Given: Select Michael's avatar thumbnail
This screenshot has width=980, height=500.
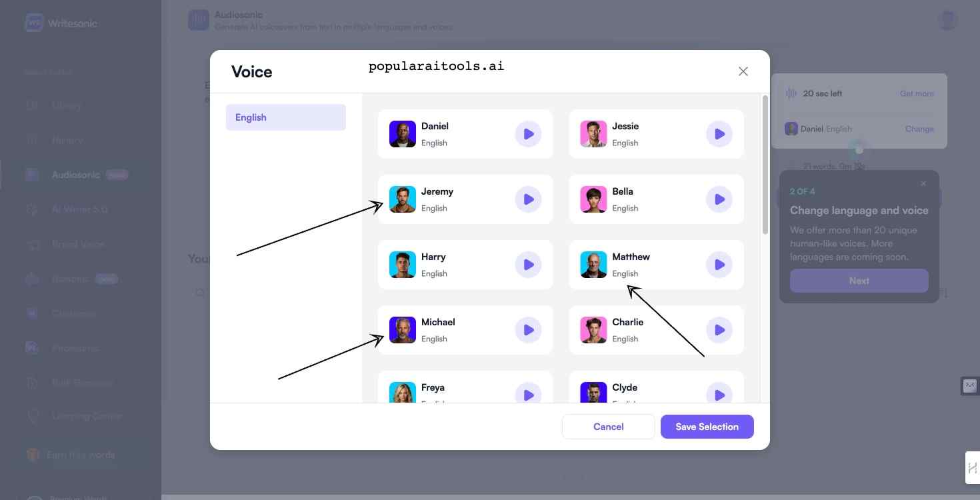Looking at the screenshot, I should click(403, 330).
